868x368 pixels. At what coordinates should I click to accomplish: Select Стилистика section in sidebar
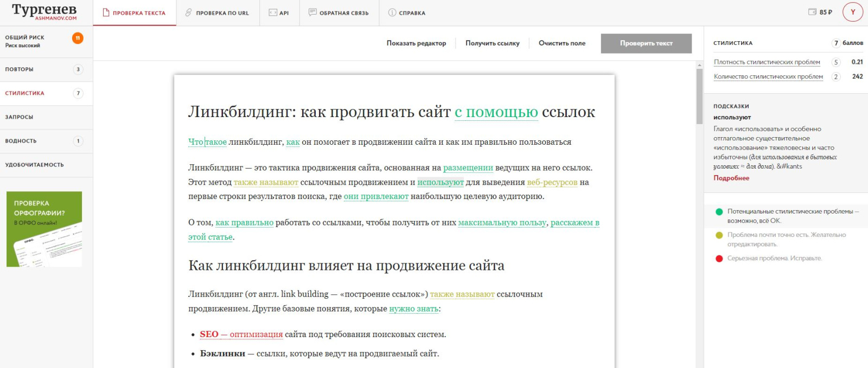[x=46, y=93]
